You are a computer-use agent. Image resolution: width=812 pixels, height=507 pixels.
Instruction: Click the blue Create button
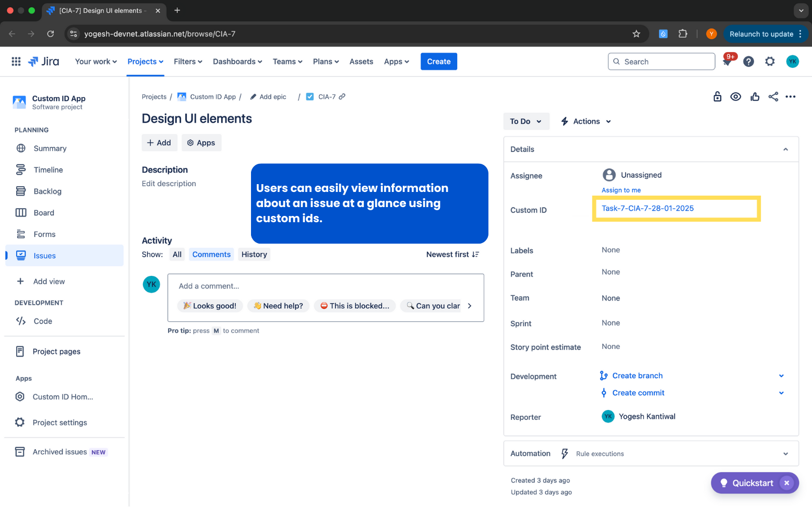tap(439, 62)
